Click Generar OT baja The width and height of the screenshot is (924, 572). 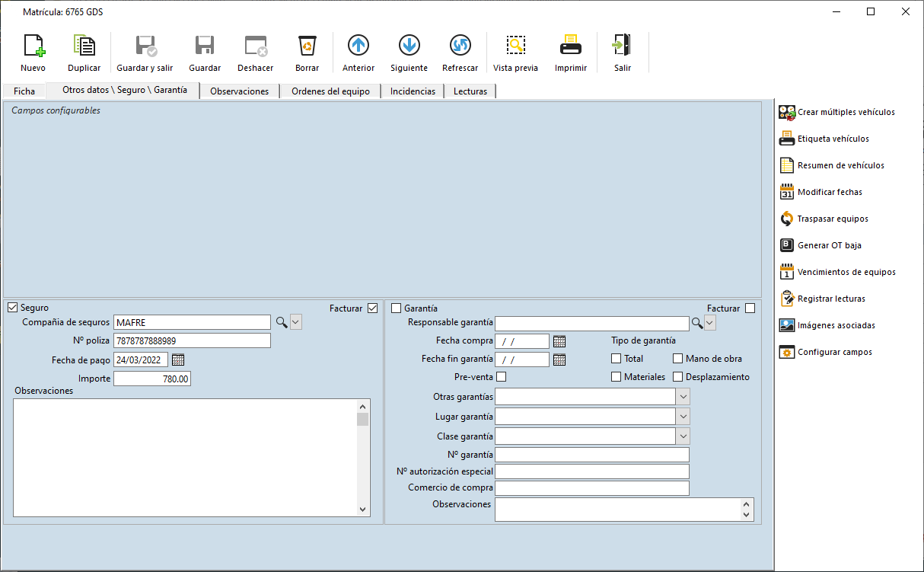[x=820, y=245]
